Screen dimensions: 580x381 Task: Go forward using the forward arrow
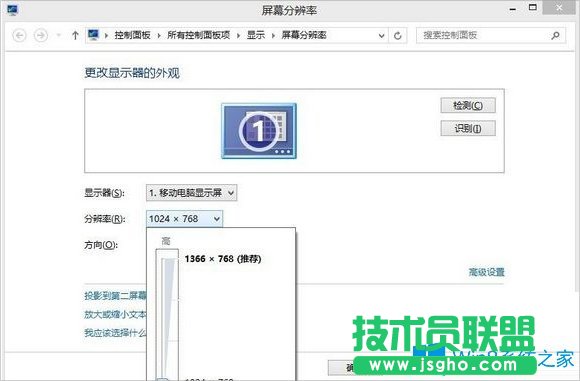click(41, 36)
